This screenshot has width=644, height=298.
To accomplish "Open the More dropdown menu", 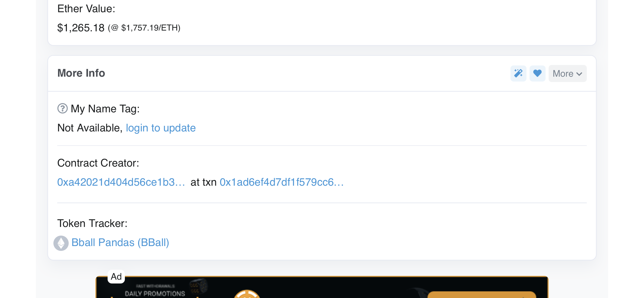I will tap(567, 73).
